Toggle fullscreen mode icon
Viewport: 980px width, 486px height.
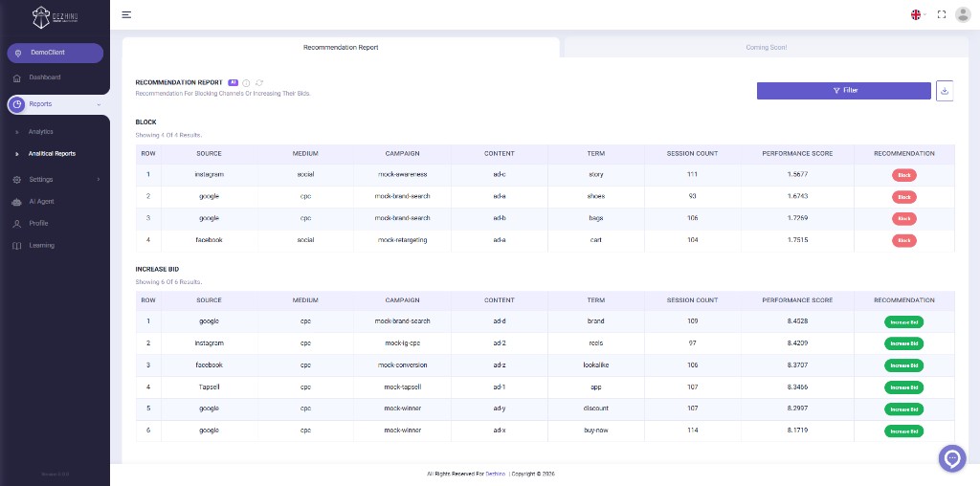click(x=942, y=14)
